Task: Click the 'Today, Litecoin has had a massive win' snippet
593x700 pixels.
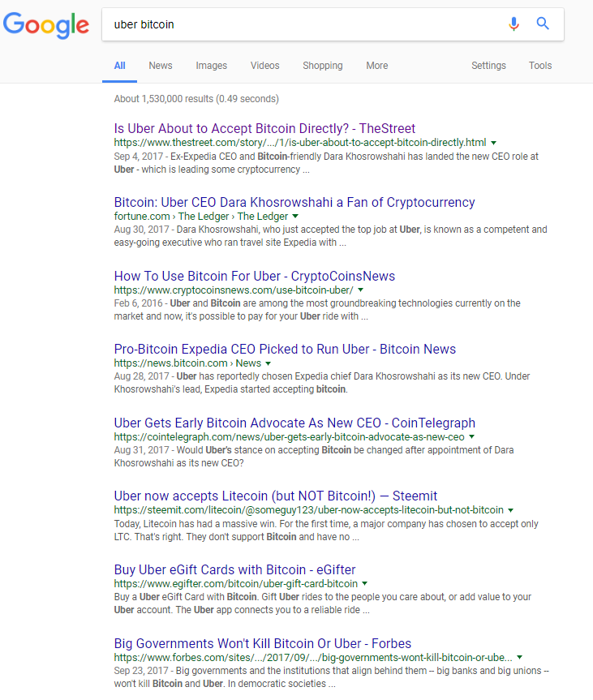Action: (326, 530)
